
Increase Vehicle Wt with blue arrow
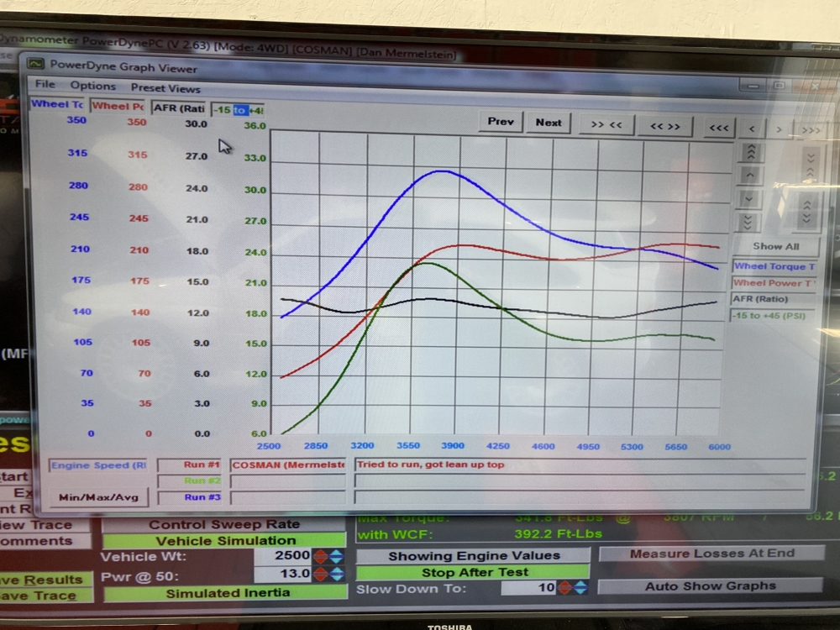pyautogui.click(x=337, y=556)
